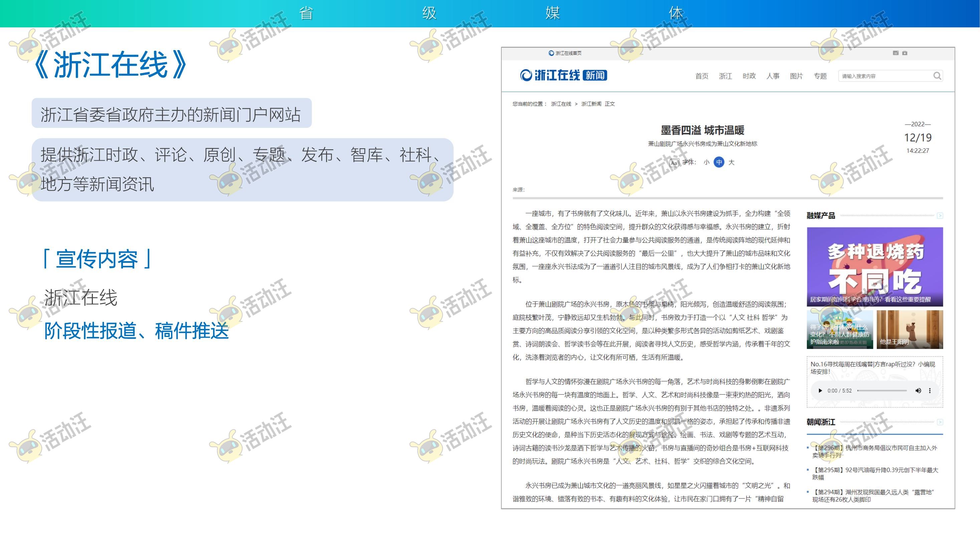Open the 得了新冠身体会有什么变化 thumbnail
The image size is (980, 551).
click(840, 329)
